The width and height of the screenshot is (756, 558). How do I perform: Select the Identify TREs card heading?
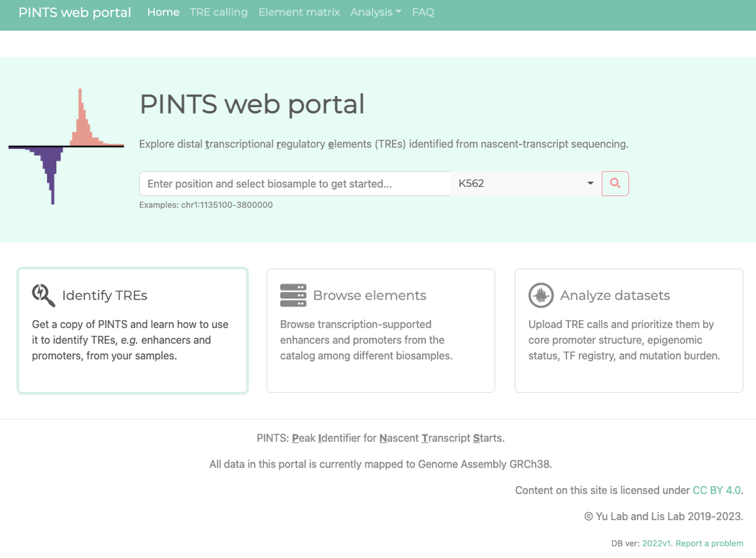point(105,296)
